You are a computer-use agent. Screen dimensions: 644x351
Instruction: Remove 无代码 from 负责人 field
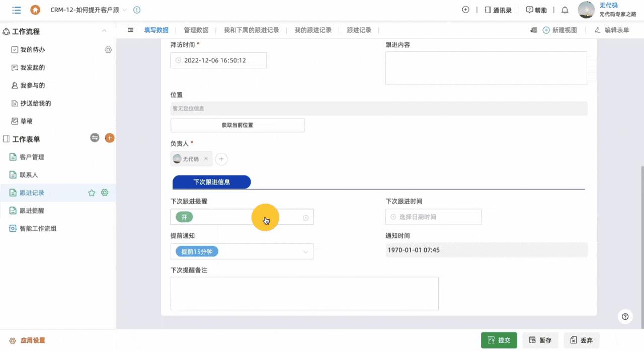pos(206,159)
